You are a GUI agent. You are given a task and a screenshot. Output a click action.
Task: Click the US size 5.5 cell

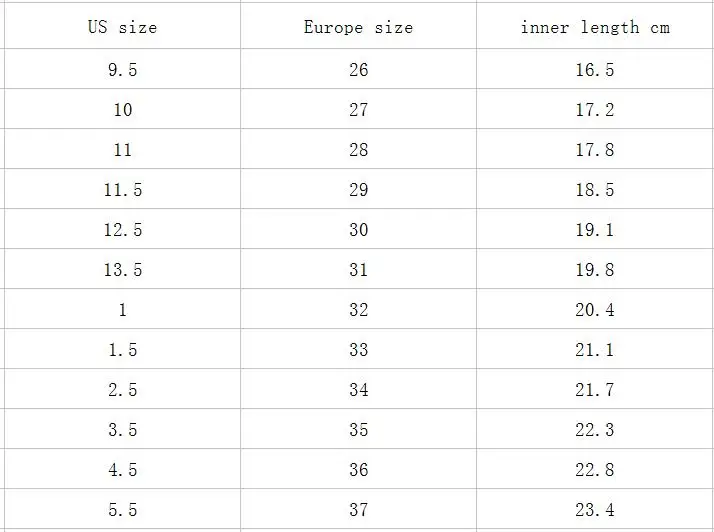[x=122, y=509]
